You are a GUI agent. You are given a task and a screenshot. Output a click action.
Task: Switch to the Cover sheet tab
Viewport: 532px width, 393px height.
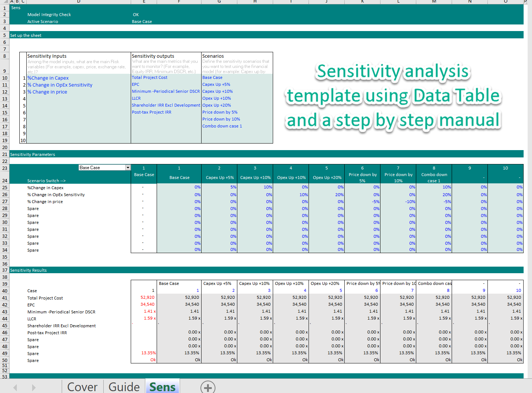(x=82, y=387)
